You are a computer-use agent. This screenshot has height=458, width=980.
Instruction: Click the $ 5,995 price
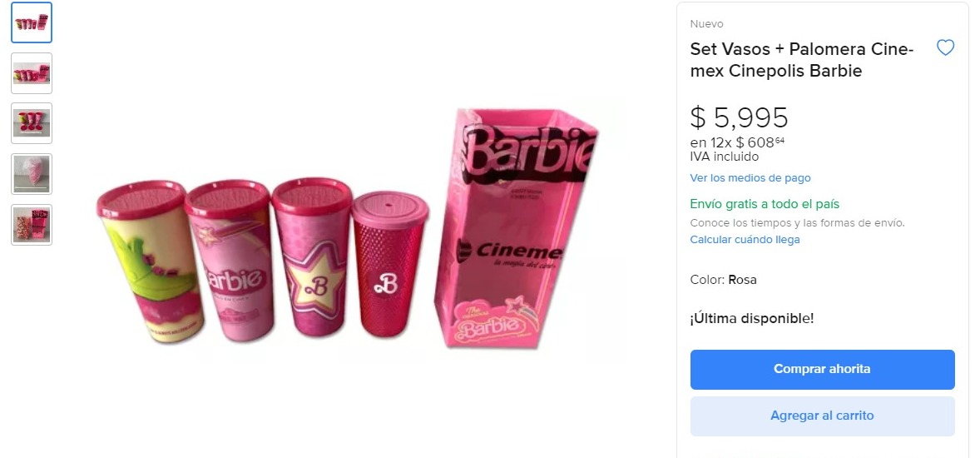coord(739,118)
